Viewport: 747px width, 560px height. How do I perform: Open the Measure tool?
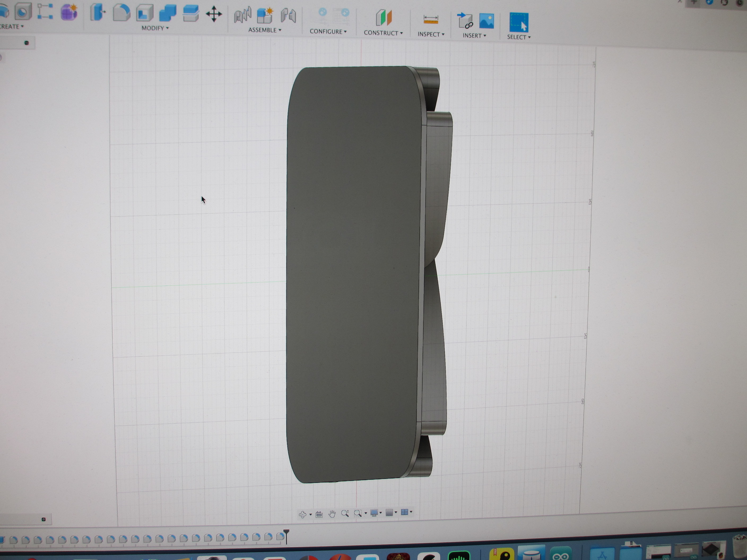click(431, 19)
